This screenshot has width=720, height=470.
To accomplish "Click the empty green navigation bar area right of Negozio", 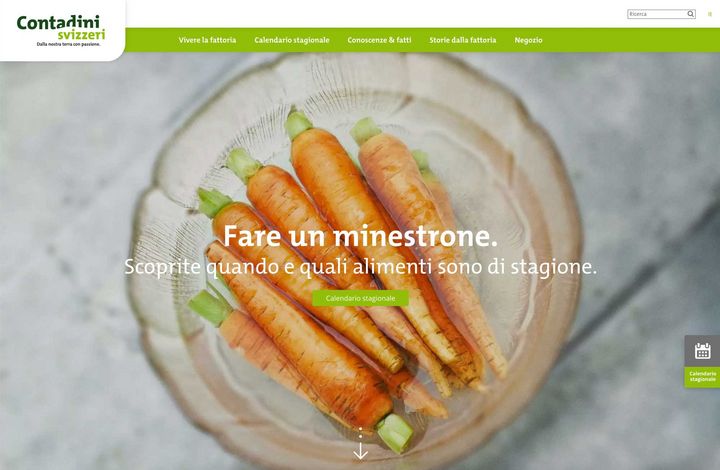I will (x=631, y=40).
